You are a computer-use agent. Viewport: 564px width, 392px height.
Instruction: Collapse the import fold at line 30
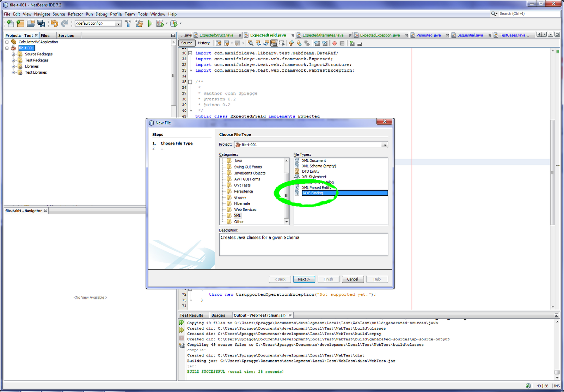[x=190, y=53]
